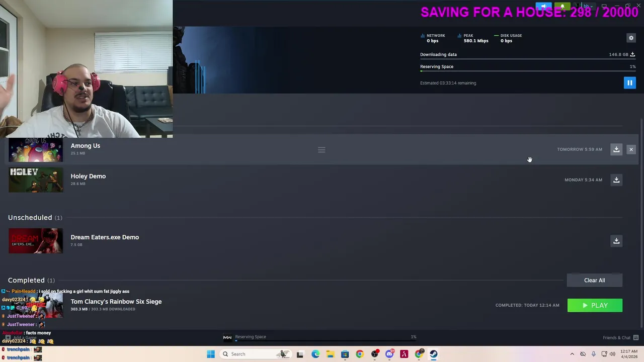Play Tom Clancy's Rainbow Six Siege
This screenshot has height=362, width=644.
[595, 305]
